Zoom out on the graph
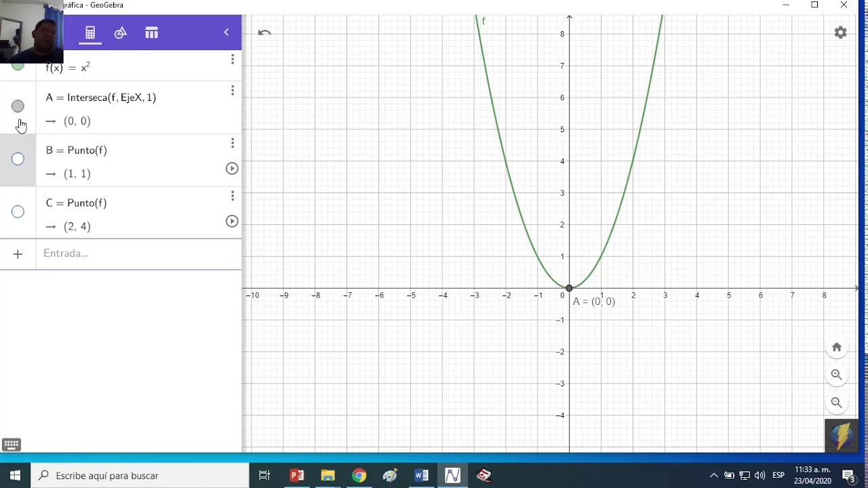 pos(836,403)
